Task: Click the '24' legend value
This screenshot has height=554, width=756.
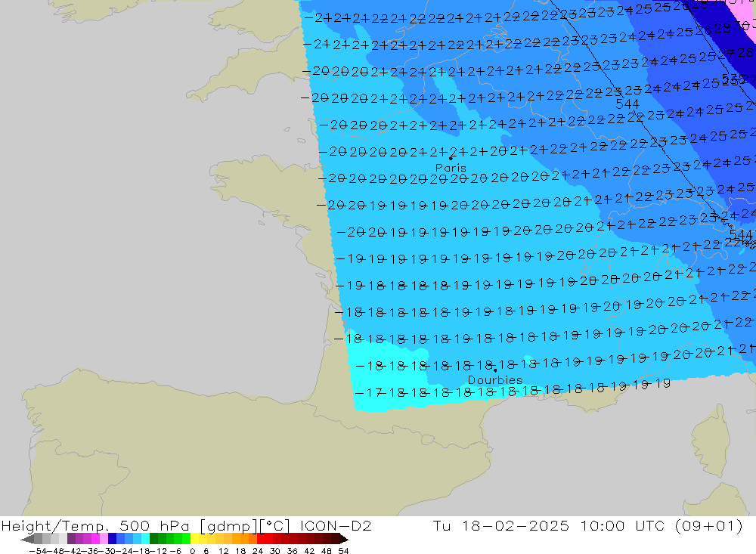Action: coord(258,551)
